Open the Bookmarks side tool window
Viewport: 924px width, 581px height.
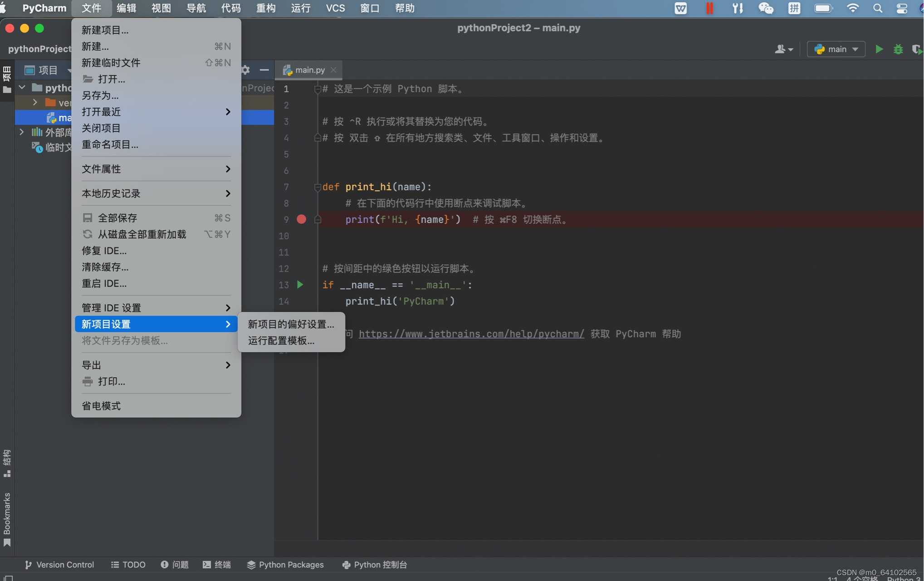click(x=7, y=519)
